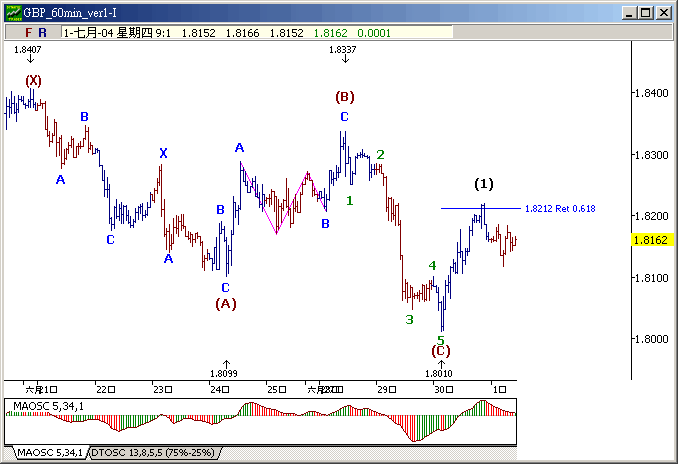Select the green wave 4 label

click(432, 266)
